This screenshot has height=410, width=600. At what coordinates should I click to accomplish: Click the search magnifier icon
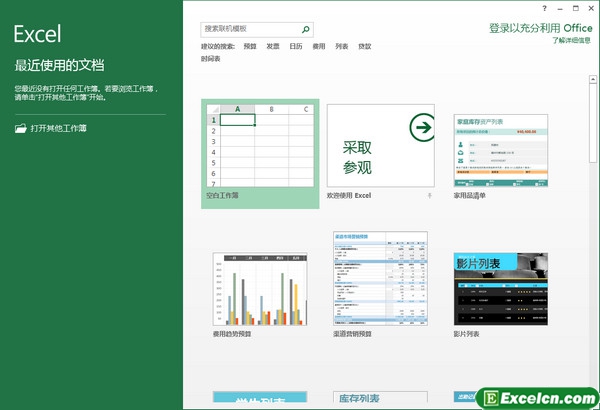[x=305, y=29]
